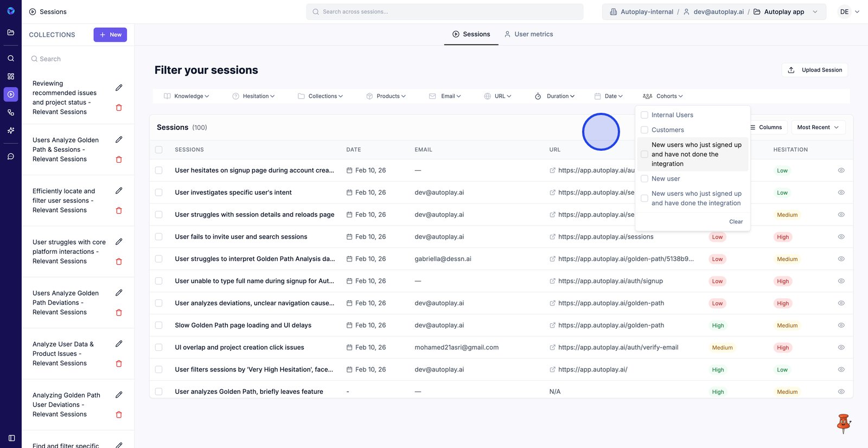Screen dimensions: 868x448
Task: View session 'User fails to invite user' via eye icon
Action: tap(841, 237)
